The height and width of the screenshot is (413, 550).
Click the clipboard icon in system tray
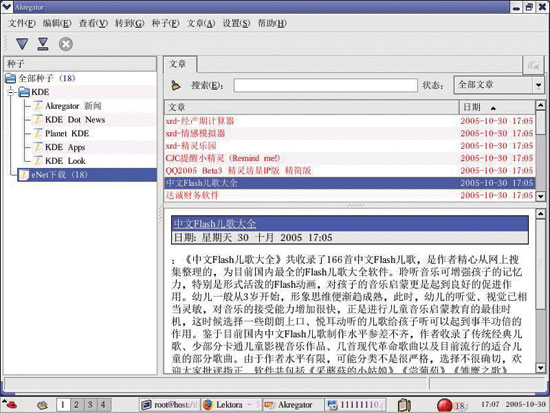[x=404, y=405]
